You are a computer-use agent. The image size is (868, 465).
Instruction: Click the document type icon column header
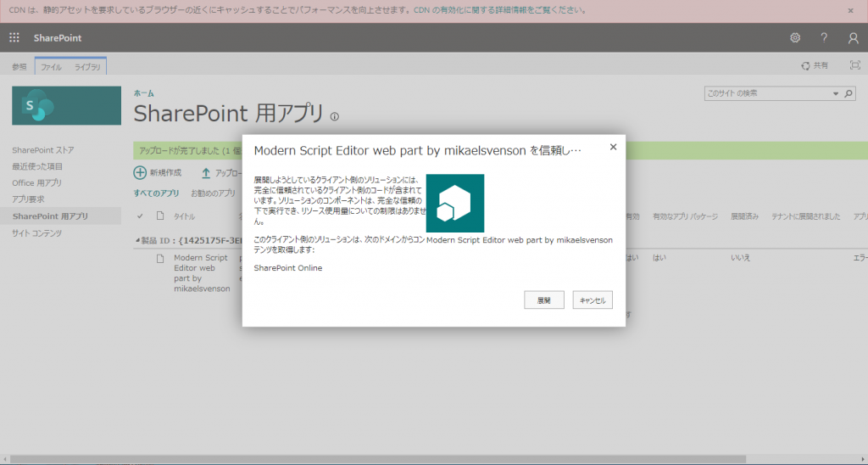pyautogui.click(x=160, y=216)
